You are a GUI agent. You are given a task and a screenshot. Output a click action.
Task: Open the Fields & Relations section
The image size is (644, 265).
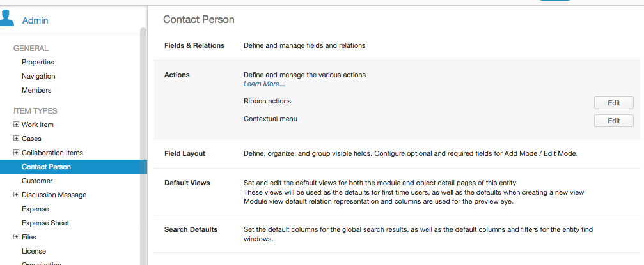194,45
